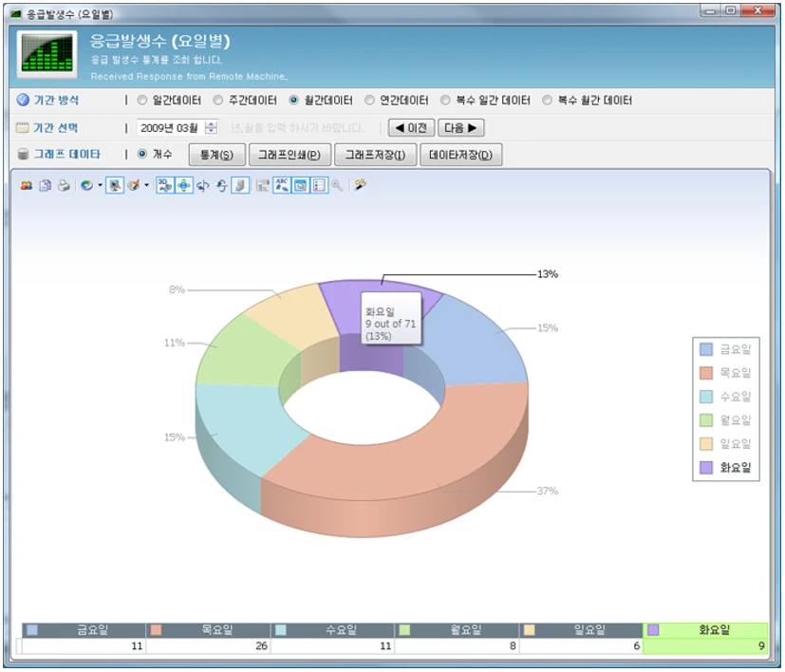Image resolution: width=785 pixels, height=672 pixels.
Task: Click the 일요일 legend color swatch
Action: coord(706,443)
